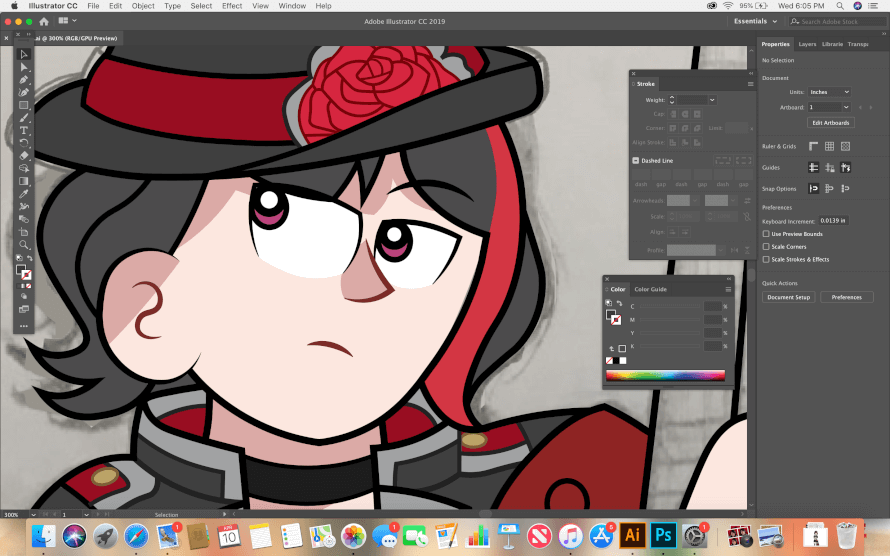
Task: Select the Selection tool arrow
Action: 23,54
